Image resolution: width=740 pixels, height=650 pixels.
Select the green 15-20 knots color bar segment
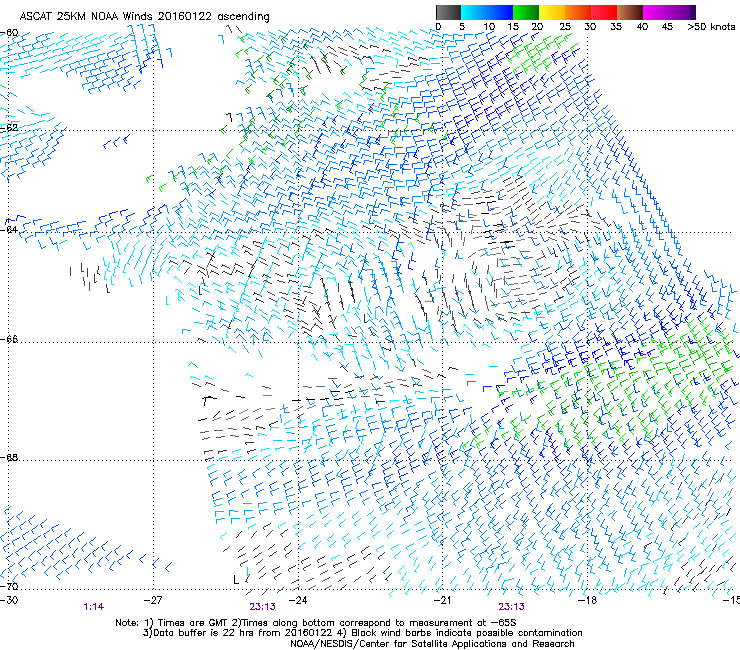point(526,12)
